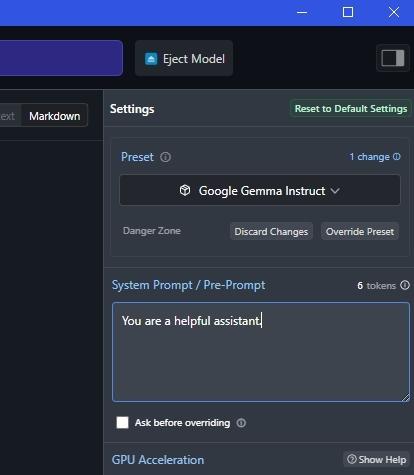Click the System Prompt / Pre-Prompt heading
This screenshot has width=414, height=475.
click(188, 285)
